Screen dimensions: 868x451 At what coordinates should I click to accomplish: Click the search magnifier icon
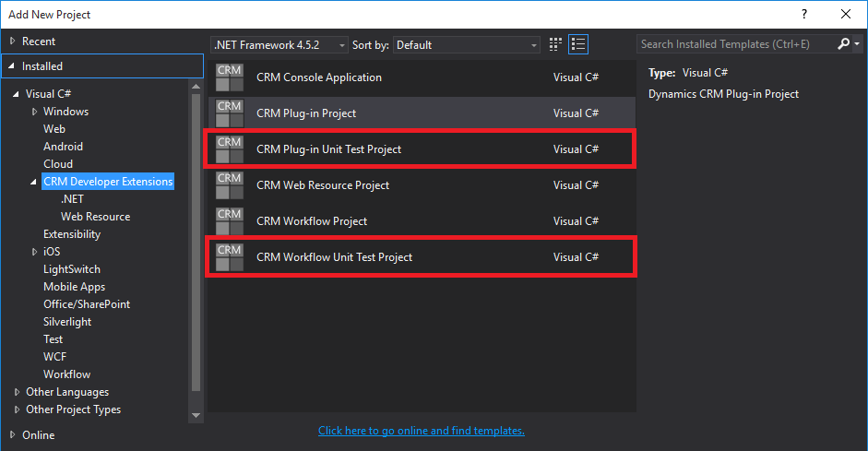click(844, 44)
